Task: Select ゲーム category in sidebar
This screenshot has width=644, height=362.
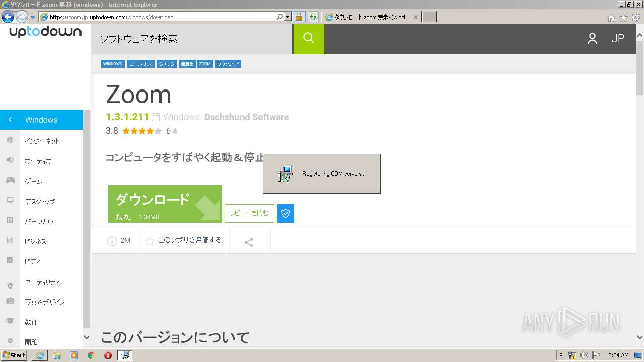Action: (x=34, y=181)
